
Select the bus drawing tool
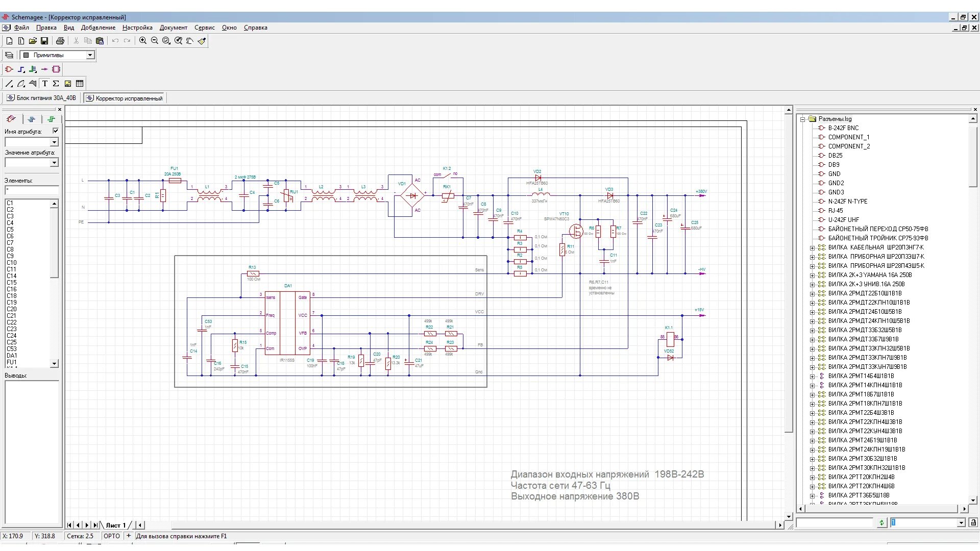[x=33, y=69]
